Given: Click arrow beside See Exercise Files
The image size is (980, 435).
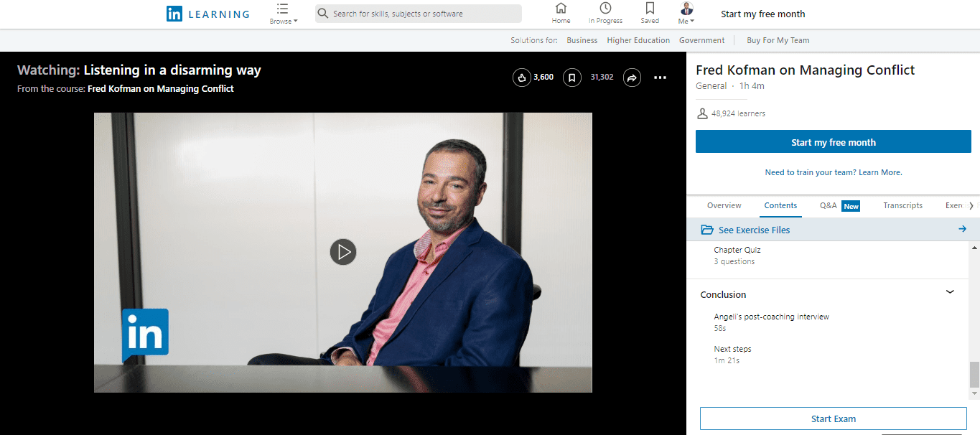Looking at the screenshot, I should click(x=963, y=229).
